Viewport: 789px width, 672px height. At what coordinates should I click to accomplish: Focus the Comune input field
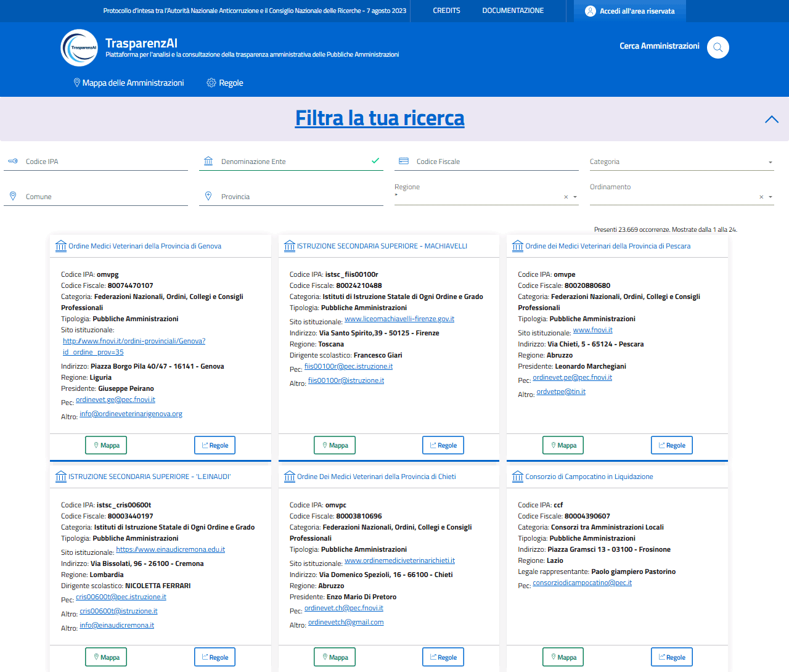point(96,197)
